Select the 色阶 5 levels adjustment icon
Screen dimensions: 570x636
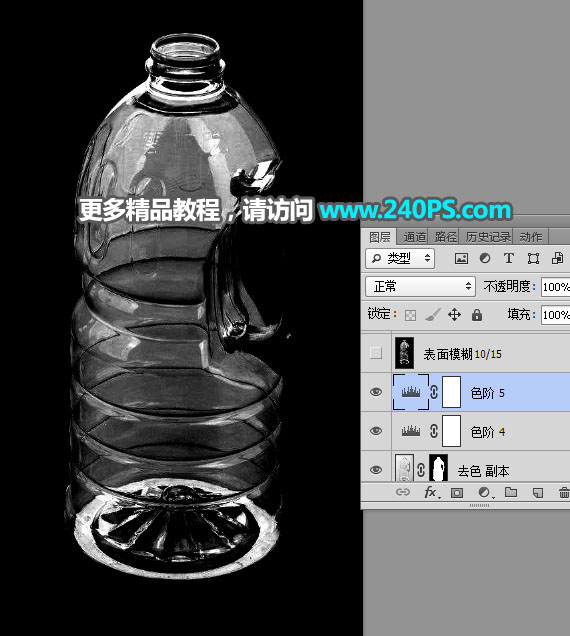click(411, 392)
